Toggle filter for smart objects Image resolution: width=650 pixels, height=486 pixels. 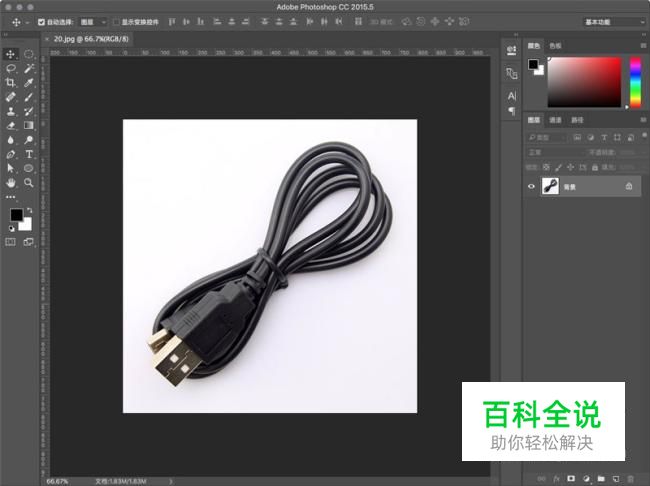coord(631,137)
